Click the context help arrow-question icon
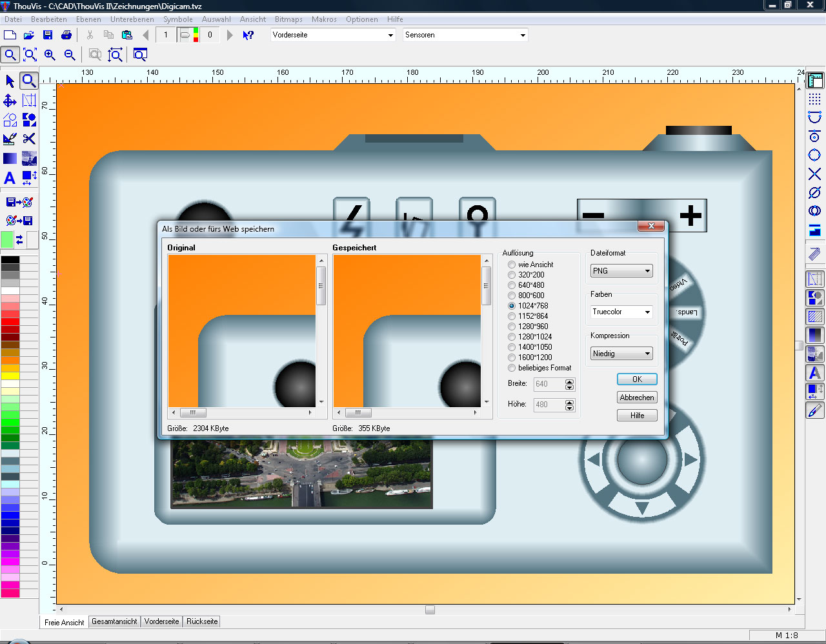 (248, 35)
